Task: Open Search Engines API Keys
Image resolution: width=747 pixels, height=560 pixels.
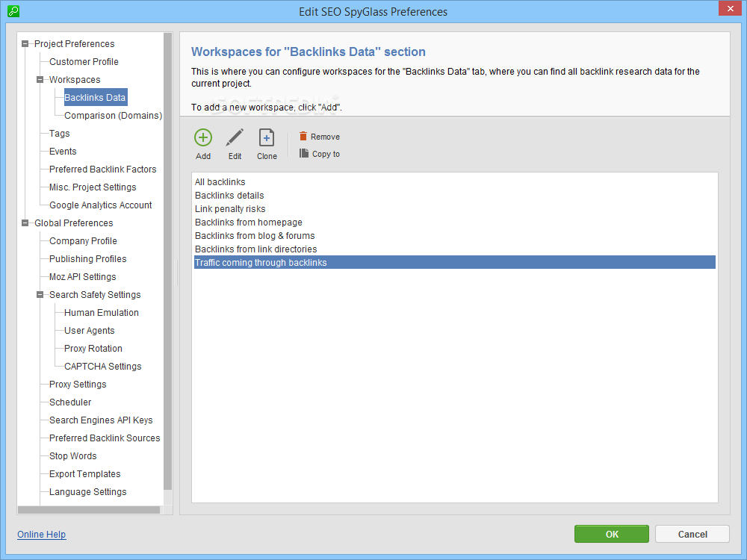Action: [101, 420]
